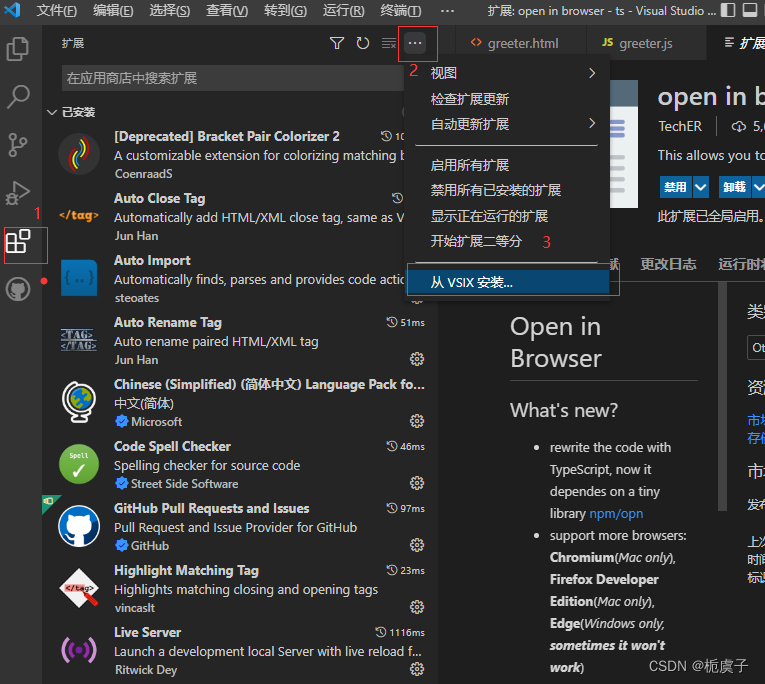Open the extensions views and more actions menu
The width and height of the screenshot is (765, 684).
tap(415, 43)
